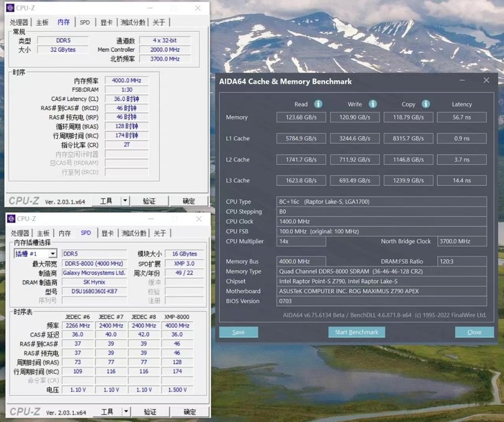Click 验证 button in top CPU-Z window
This screenshot has height=422, width=504.
pos(149,201)
